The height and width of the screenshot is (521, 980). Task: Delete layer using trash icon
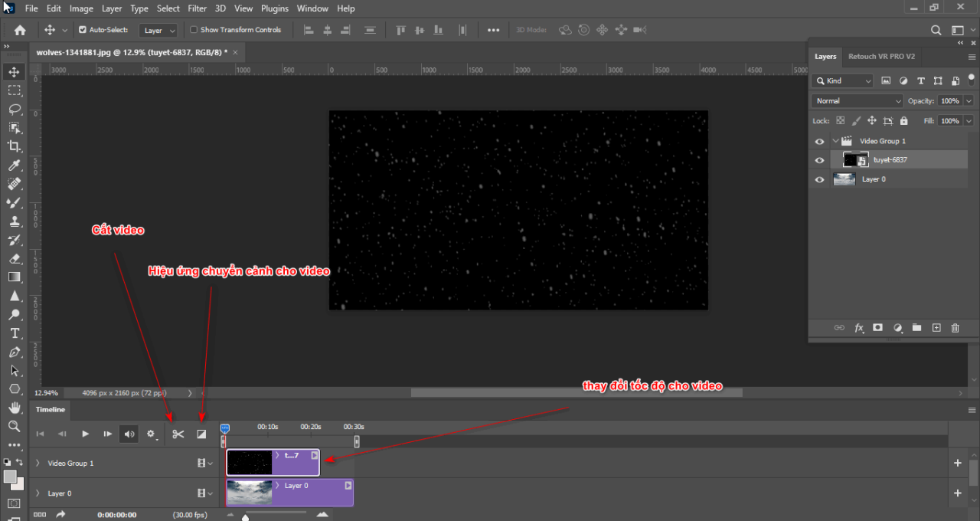pos(955,328)
